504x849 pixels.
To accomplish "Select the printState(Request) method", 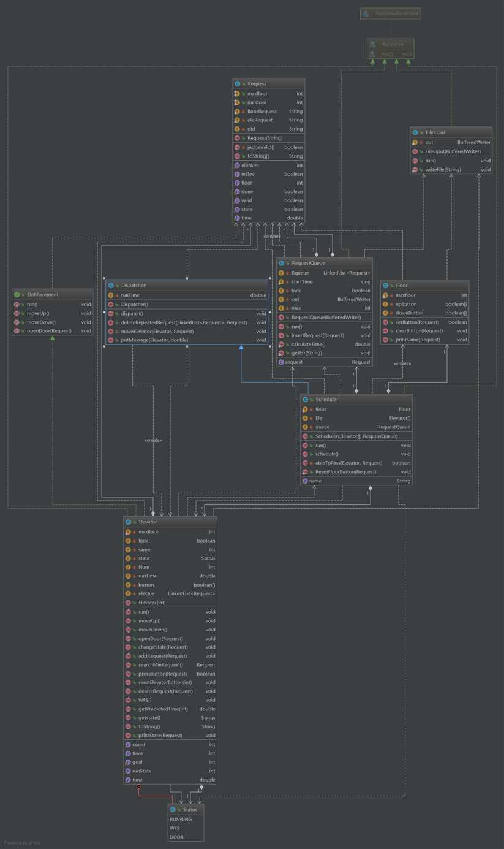I will 170,736.
